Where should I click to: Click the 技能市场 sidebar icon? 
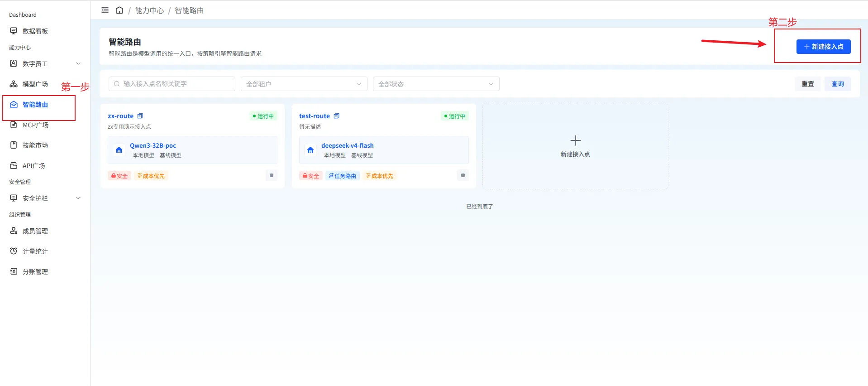[x=14, y=145]
